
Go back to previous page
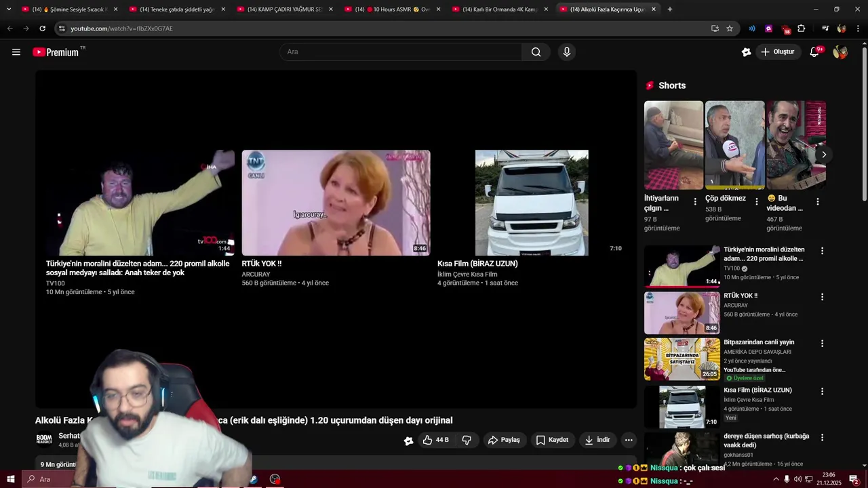point(9,28)
